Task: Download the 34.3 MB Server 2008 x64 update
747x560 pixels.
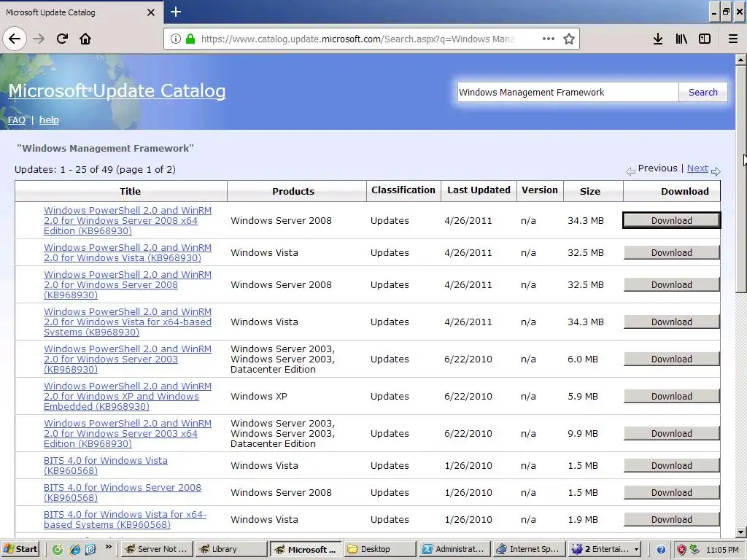Action: click(671, 220)
